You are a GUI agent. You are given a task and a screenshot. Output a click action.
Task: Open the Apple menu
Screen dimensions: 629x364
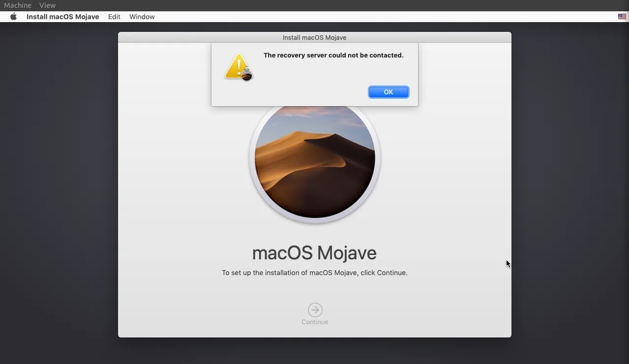click(14, 17)
